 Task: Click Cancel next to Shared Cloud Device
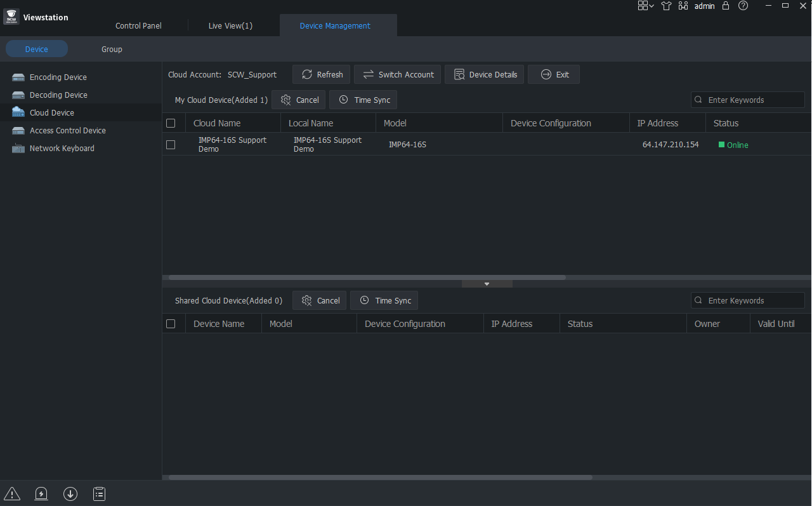pos(320,300)
